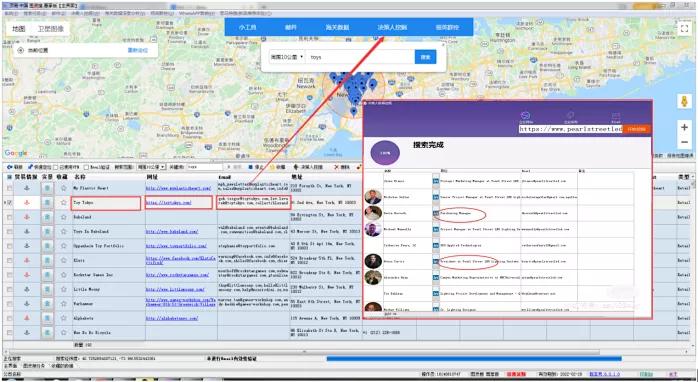Screen dimensions: 698x382
Task: Click the URL field in the popup
Action: tap(571, 129)
